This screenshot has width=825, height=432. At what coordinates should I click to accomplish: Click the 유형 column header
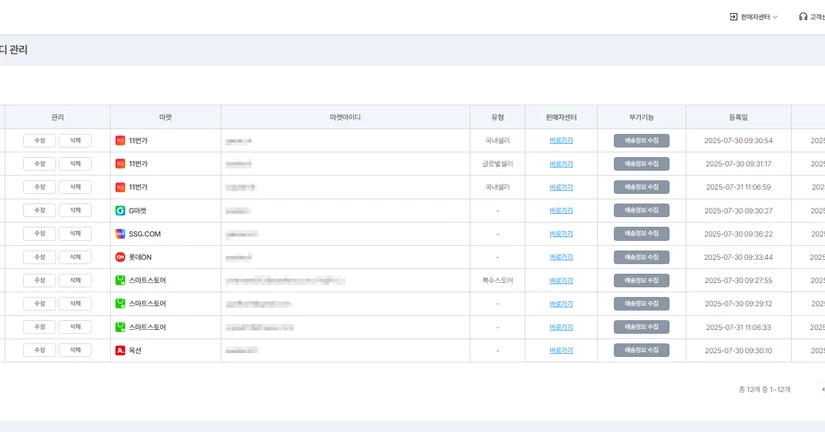tap(497, 117)
